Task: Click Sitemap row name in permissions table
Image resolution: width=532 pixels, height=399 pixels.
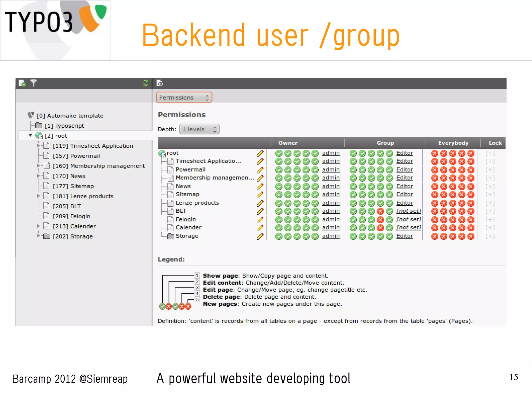Action: [x=187, y=194]
